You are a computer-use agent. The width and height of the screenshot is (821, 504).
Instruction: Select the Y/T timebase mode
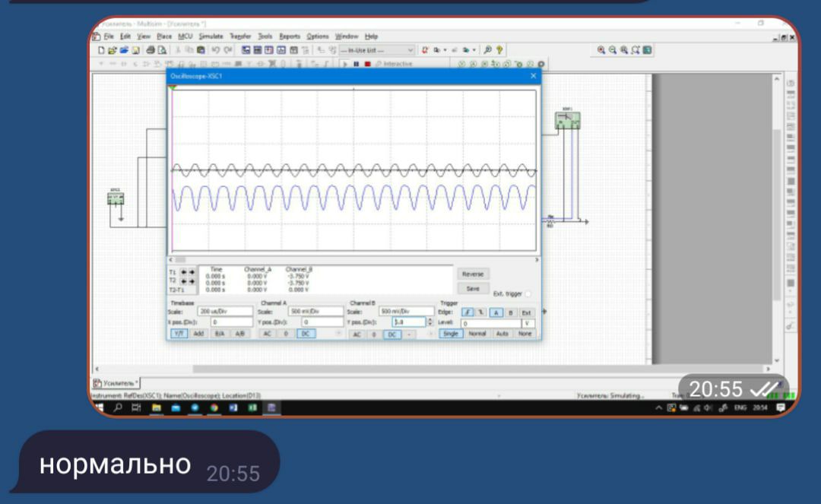pos(179,334)
